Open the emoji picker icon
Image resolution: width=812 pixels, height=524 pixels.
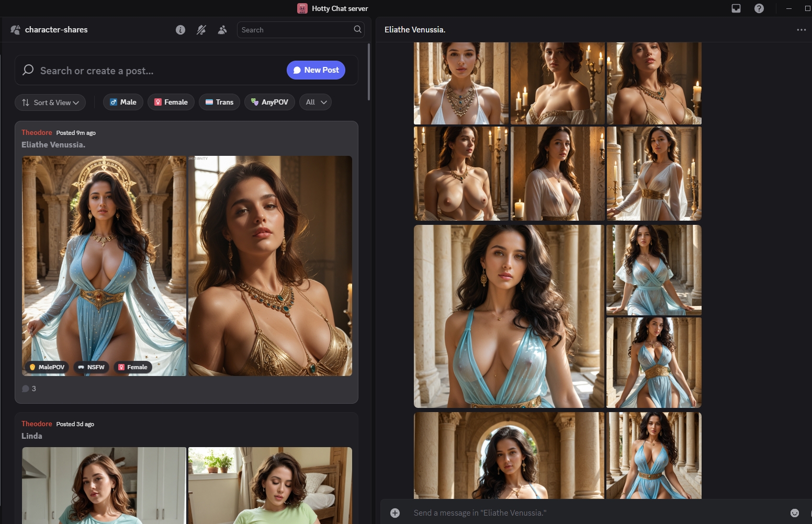(795, 513)
